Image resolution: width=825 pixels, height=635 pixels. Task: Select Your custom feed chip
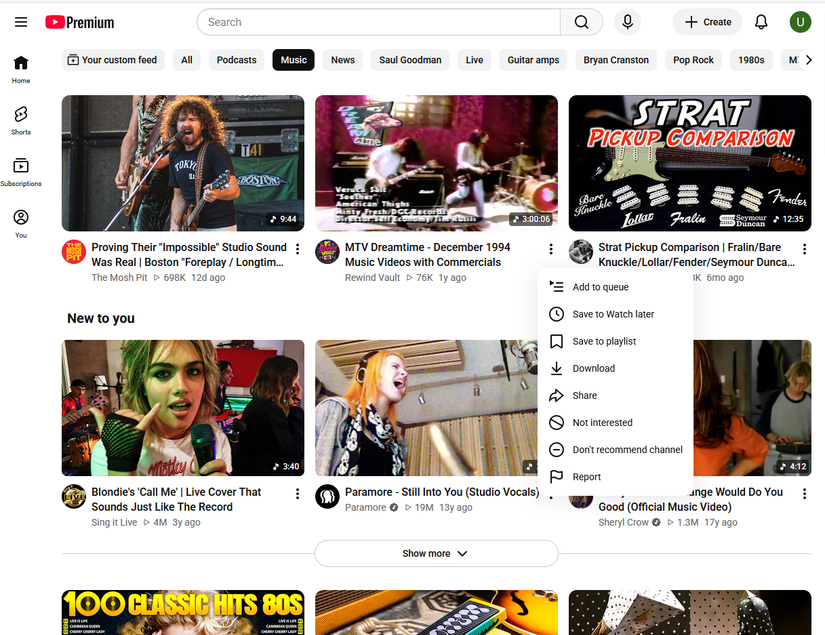point(113,60)
